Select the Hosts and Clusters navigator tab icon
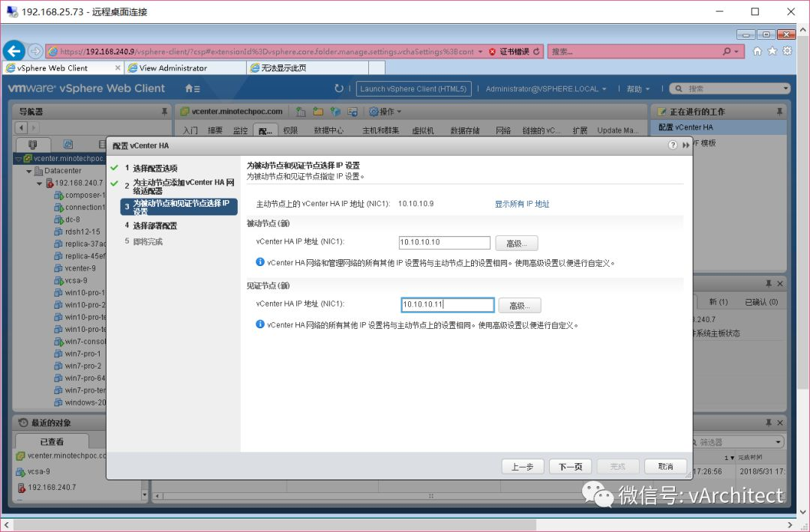 pyautogui.click(x=32, y=145)
